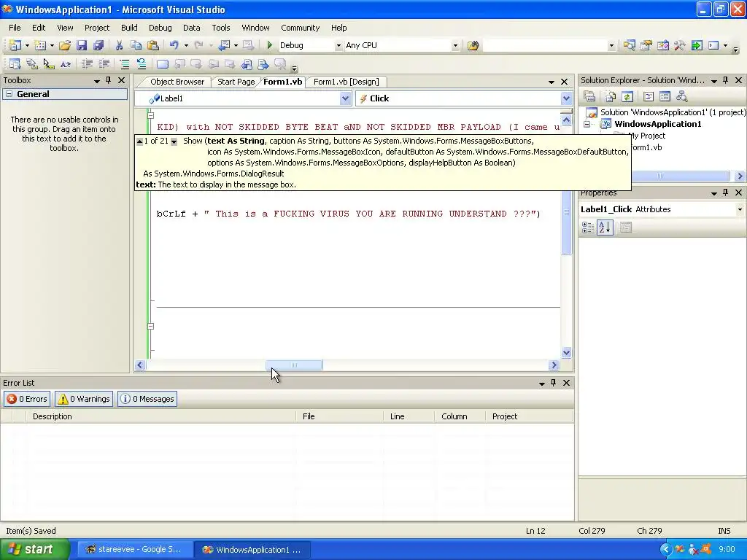Start debugging with the green play icon
The image size is (747, 560).
tap(270, 45)
